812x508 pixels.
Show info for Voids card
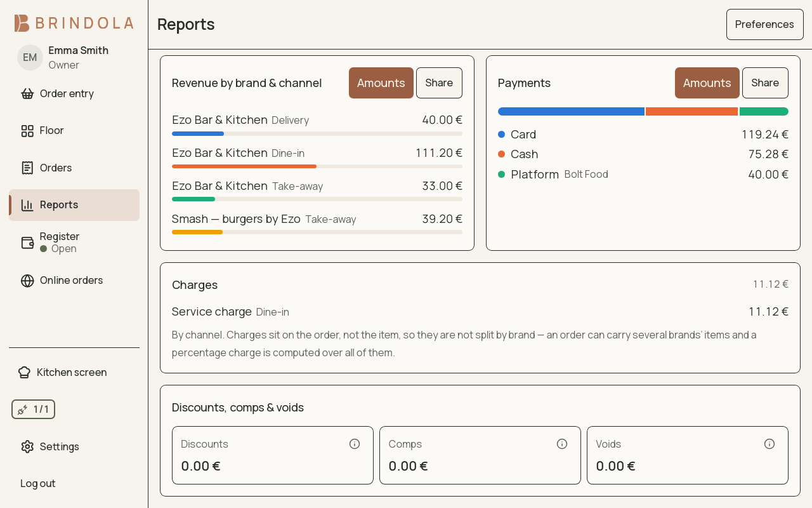[769, 444]
